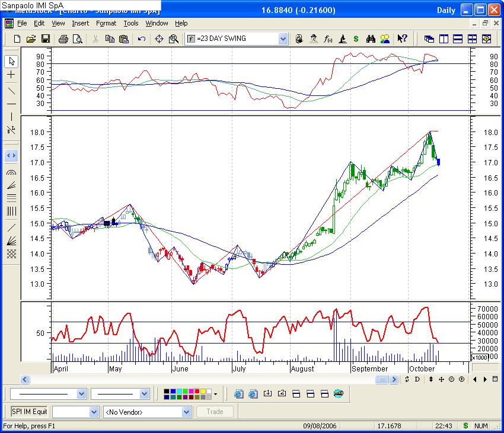Screen dimensions: 504x433
Task: Open the Format menu
Action: pyautogui.click(x=106, y=23)
